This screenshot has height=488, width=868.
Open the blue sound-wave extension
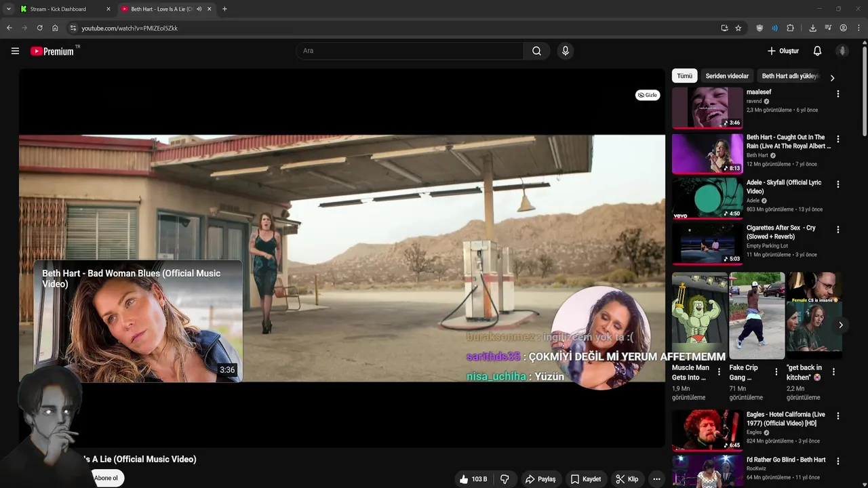[774, 28]
